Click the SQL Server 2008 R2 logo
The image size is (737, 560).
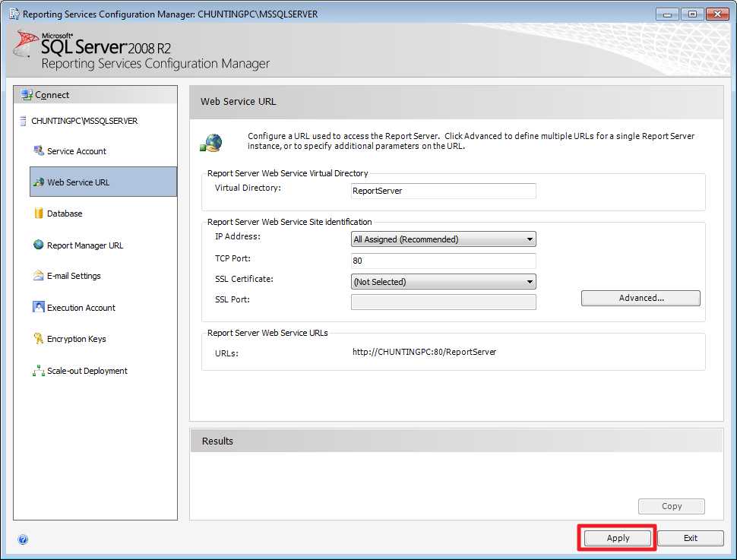(x=93, y=44)
